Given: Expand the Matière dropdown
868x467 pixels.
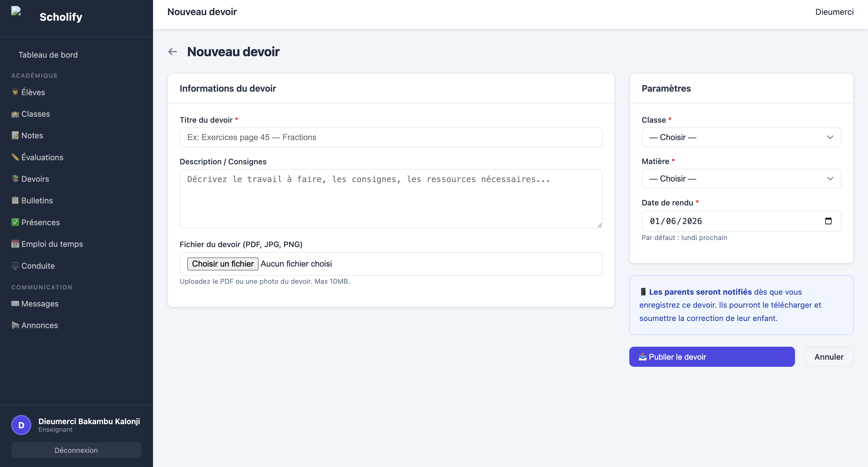Looking at the screenshot, I should pyautogui.click(x=741, y=179).
